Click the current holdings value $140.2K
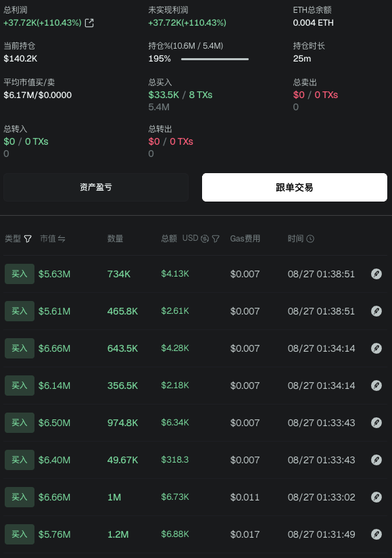The height and width of the screenshot is (558, 392). click(x=20, y=59)
